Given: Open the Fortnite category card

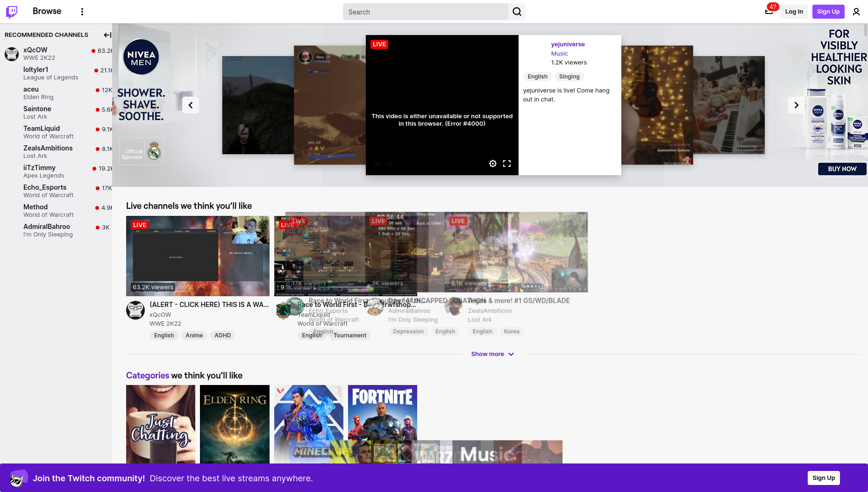Looking at the screenshot, I should [x=382, y=414].
